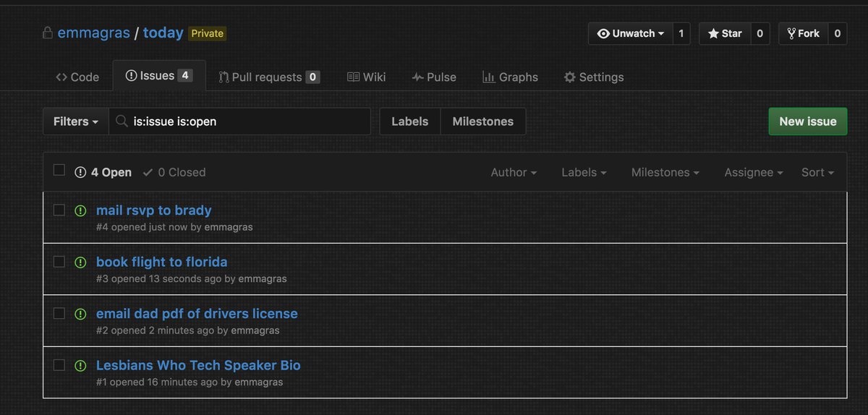Switch to the Code tab
This screenshot has width=868, height=415.
coord(77,77)
